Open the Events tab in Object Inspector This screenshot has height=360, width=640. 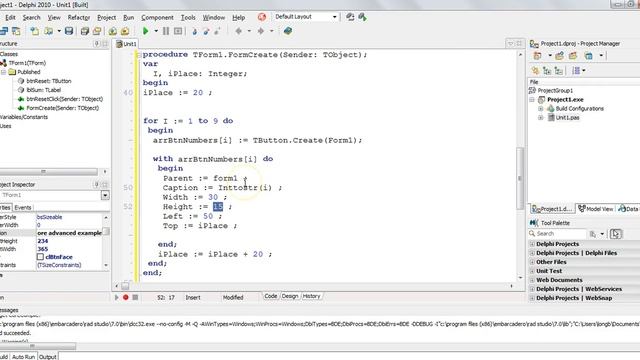click(23, 207)
